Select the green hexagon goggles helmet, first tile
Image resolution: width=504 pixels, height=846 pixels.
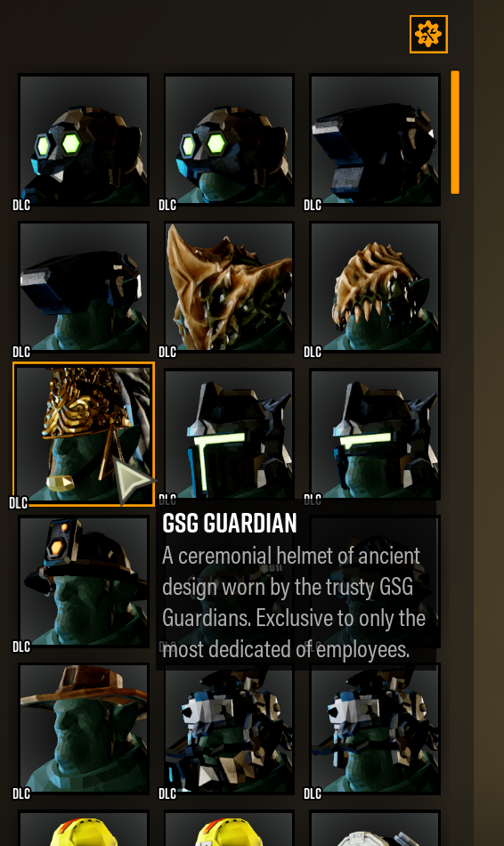84,140
